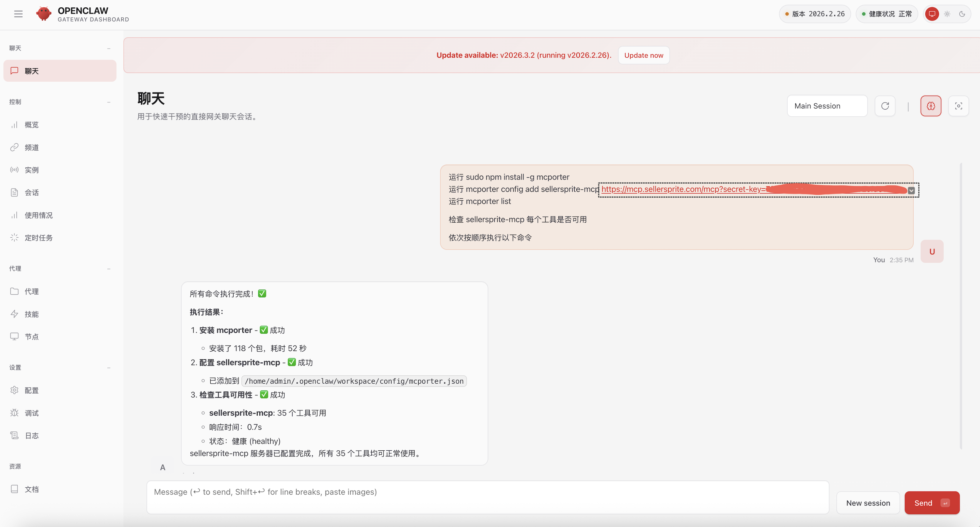Viewport: 980px width, 527px height.
Task: Switch to dark theme moon icon
Action: (x=962, y=14)
